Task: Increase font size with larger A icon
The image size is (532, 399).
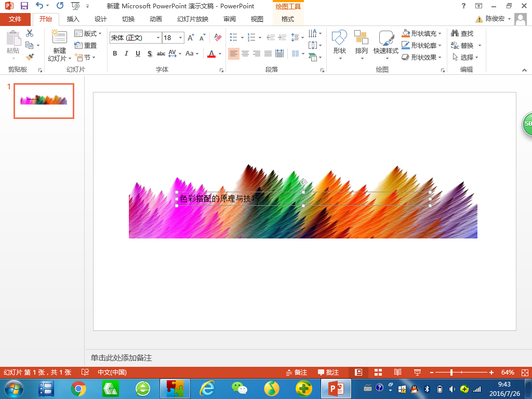Action: (191, 37)
